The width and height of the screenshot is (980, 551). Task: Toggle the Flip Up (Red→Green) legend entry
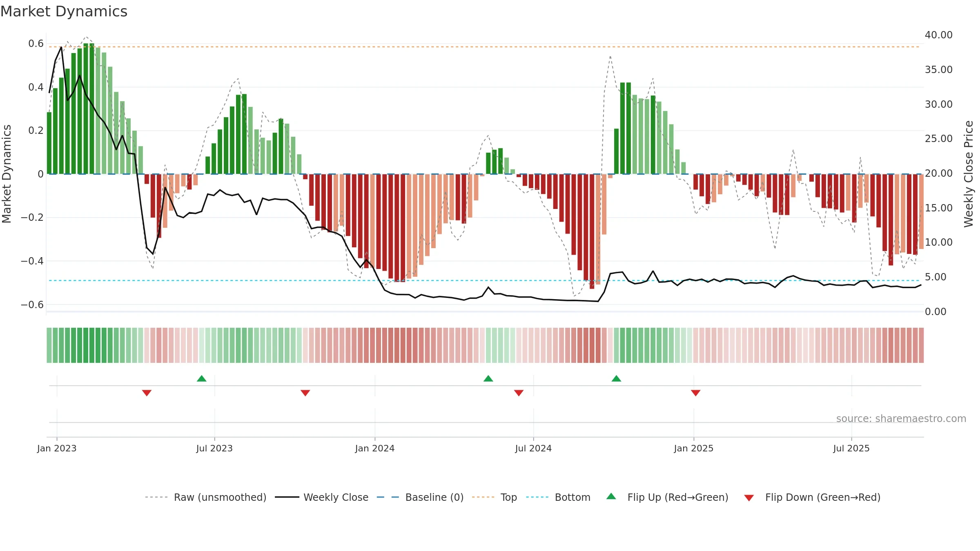(667, 497)
